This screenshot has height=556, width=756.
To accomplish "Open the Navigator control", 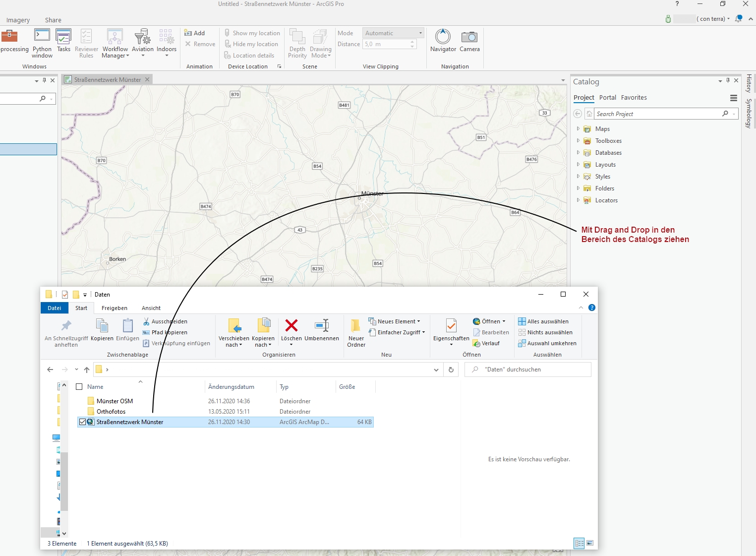I will tap(443, 40).
